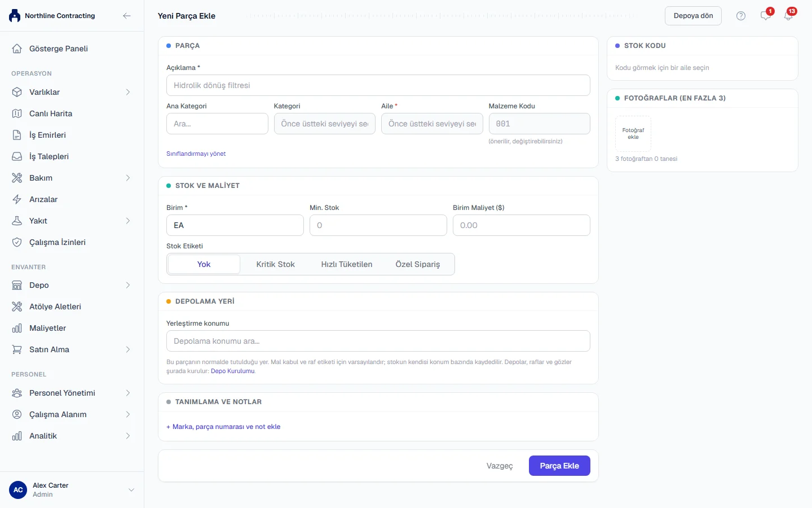The width and height of the screenshot is (812, 508).
Task: Open the Ana Kategori search dropdown
Action: point(217,124)
